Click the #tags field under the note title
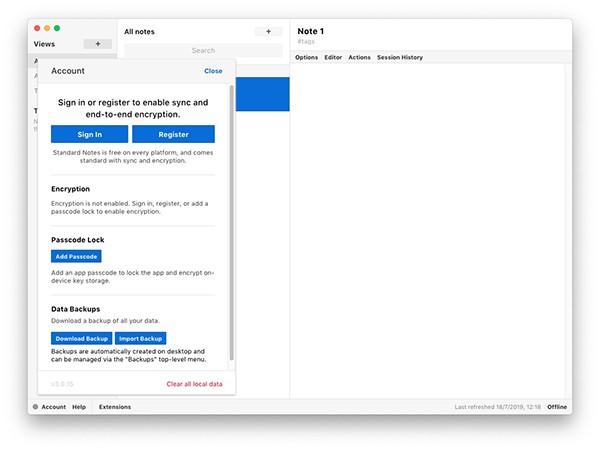The height and width of the screenshot is (451, 600). [x=306, y=41]
